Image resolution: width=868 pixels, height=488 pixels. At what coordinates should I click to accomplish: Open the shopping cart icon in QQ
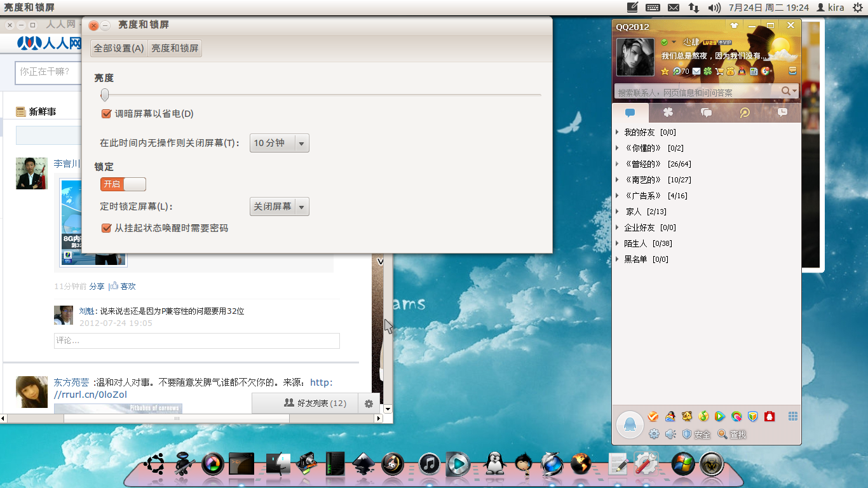click(x=719, y=71)
